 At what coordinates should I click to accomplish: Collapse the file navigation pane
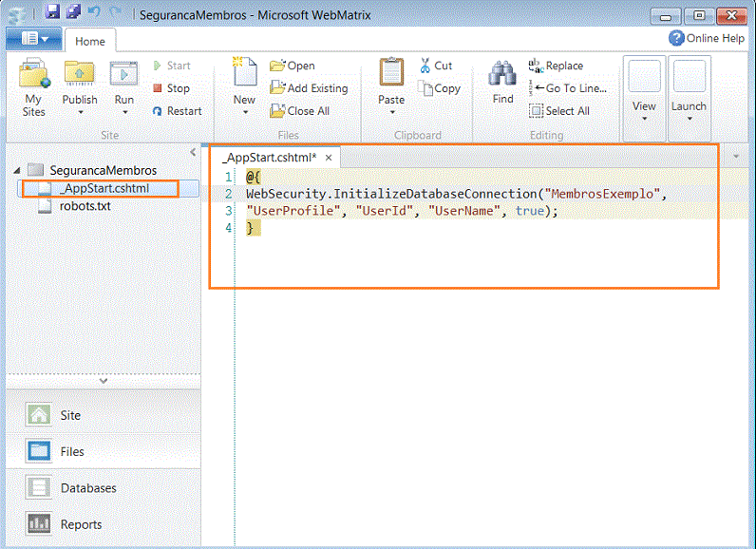coord(193,152)
